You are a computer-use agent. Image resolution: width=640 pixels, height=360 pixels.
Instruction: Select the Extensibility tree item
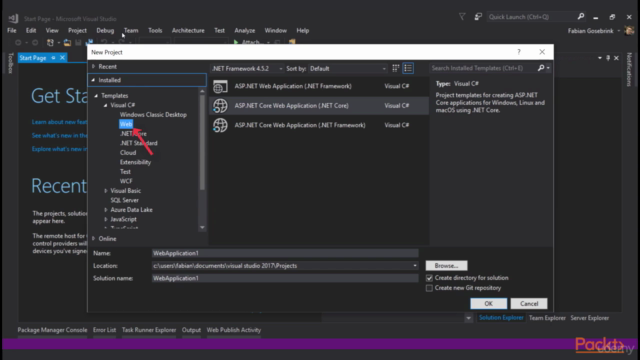135,162
